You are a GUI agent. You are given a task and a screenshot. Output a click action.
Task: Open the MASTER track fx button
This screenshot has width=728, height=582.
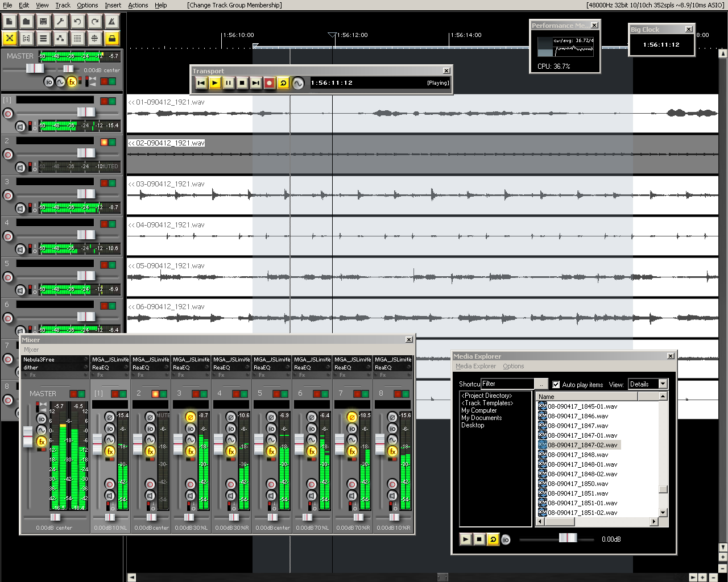click(72, 82)
